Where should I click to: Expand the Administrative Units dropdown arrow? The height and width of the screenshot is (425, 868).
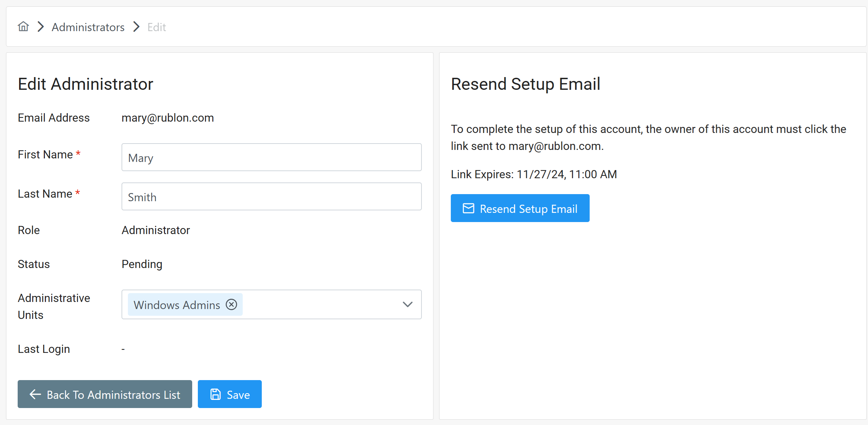click(x=407, y=304)
